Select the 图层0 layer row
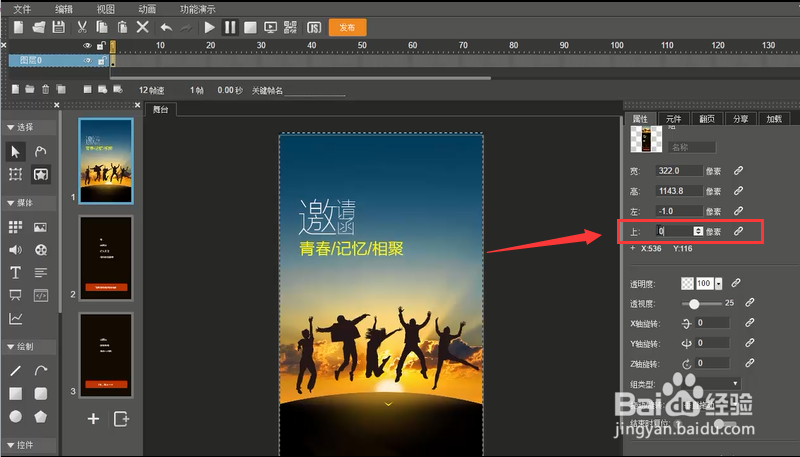This screenshot has width=800, height=457. (x=60, y=61)
